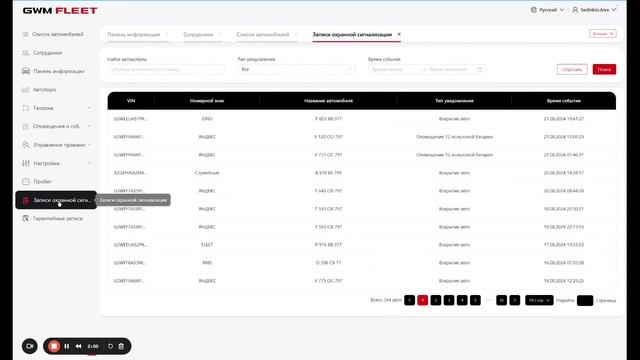Select the vehicle name cell О 396 СХ 71
640x360 pixels.
328,263
